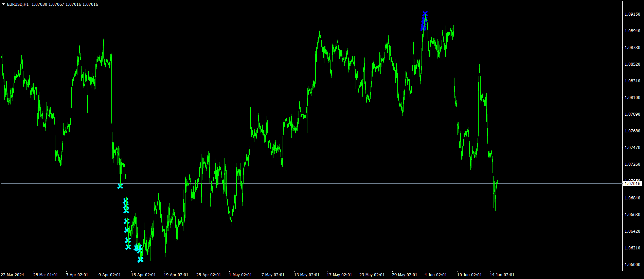Click the 29 May 02:01 time label
The height and width of the screenshot is (279, 644).
tap(405, 275)
